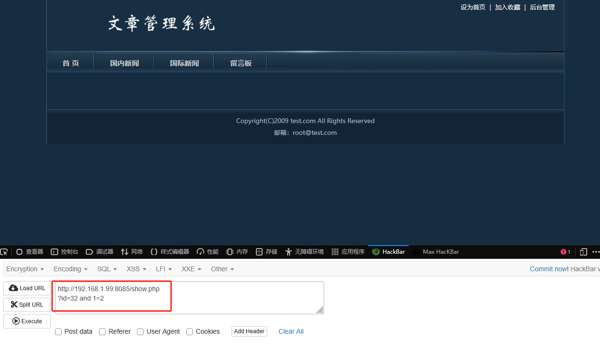Click the element picker arrow icon
This screenshot has height=364, width=600.
pos(4,252)
